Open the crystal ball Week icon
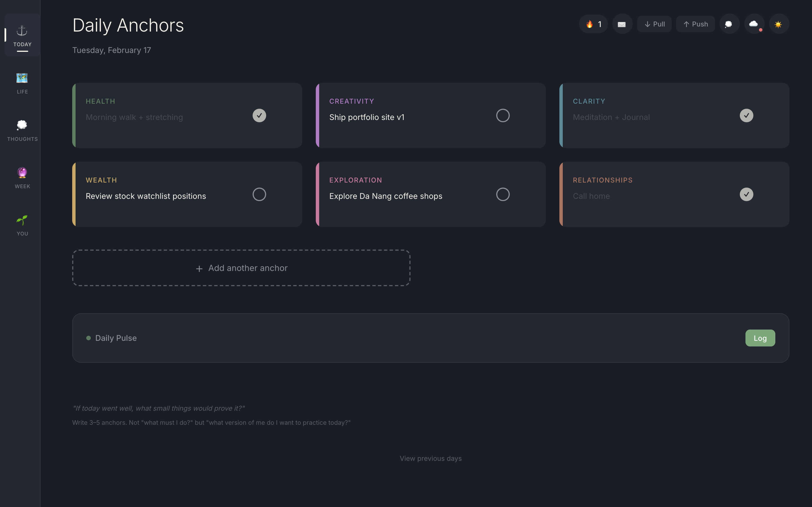The width and height of the screenshot is (812, 507). (22, 172)
